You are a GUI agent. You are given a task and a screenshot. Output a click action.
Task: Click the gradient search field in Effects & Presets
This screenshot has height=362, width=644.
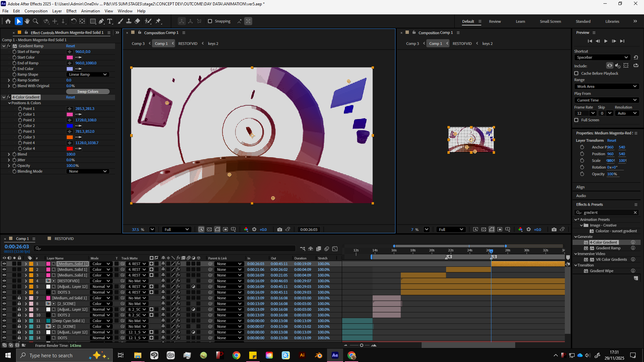(x=607, y=213)
